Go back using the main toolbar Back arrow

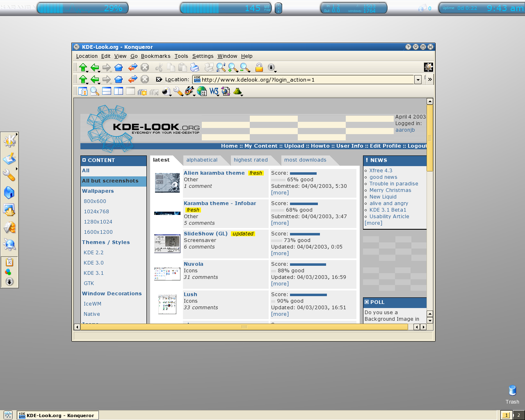tap(95, 67)
